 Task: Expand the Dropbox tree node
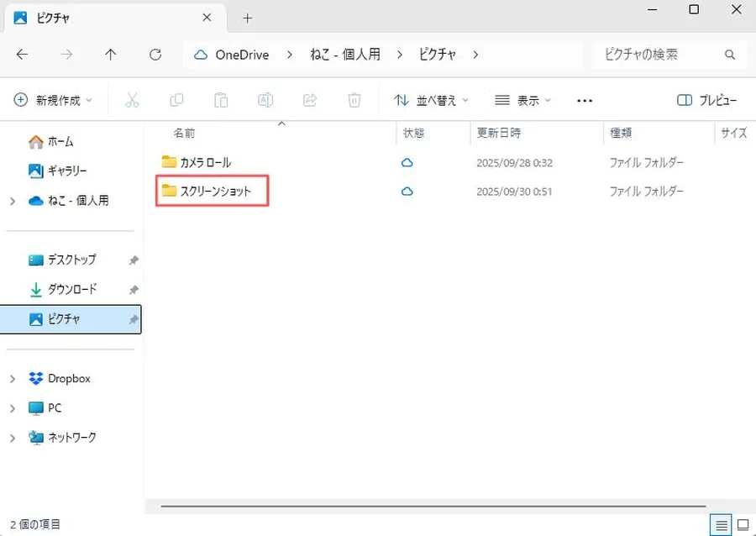tap(13, 379)
